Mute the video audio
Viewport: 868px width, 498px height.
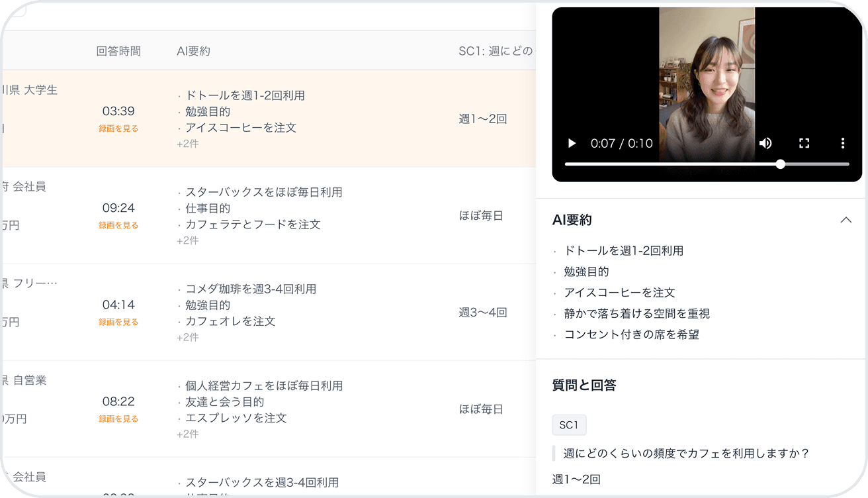coord(765,143)
